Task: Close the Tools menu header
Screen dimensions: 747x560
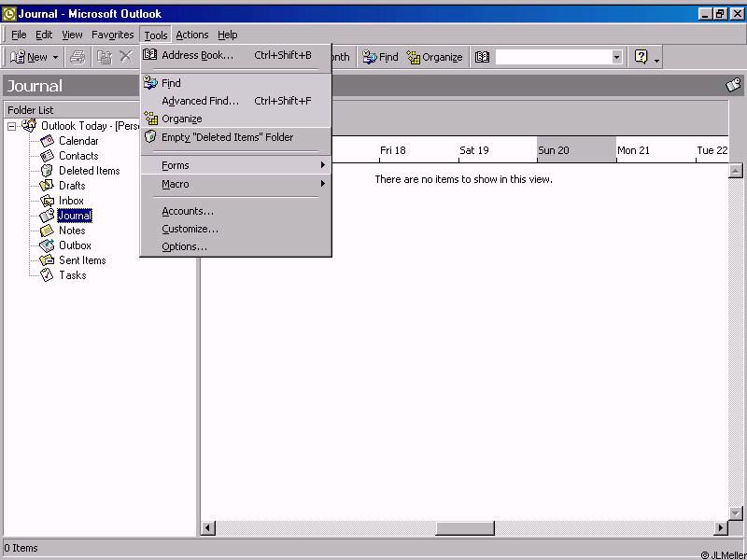Action: point(155,35)
